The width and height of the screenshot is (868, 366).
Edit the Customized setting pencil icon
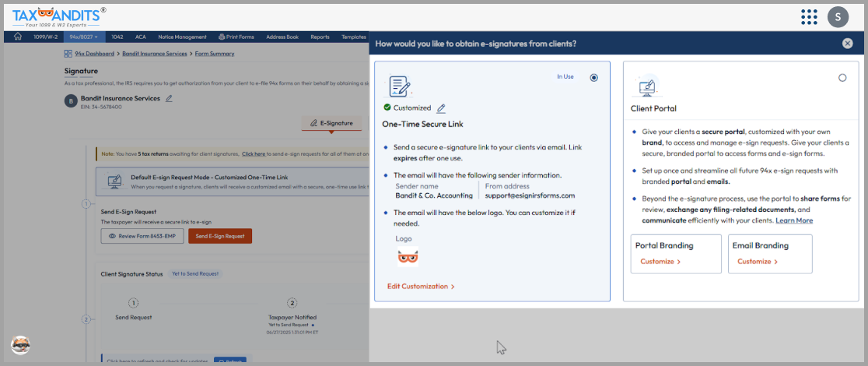tap(441, 108)
